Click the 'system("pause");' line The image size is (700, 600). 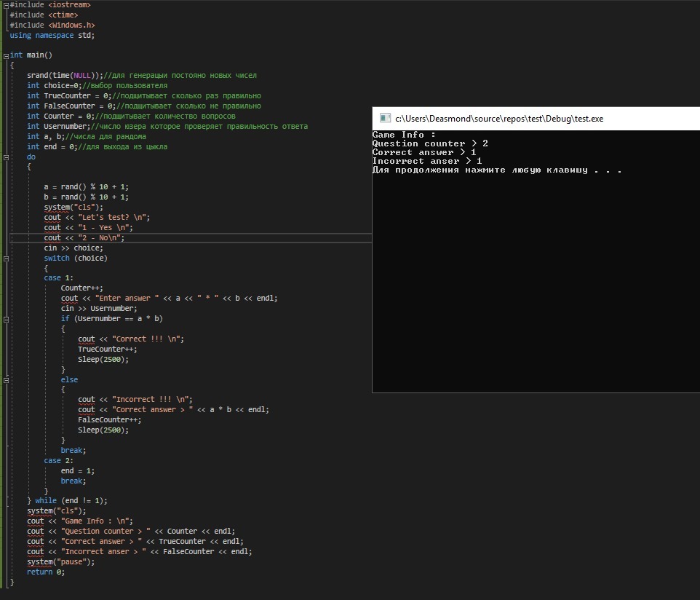click(60, 562)
